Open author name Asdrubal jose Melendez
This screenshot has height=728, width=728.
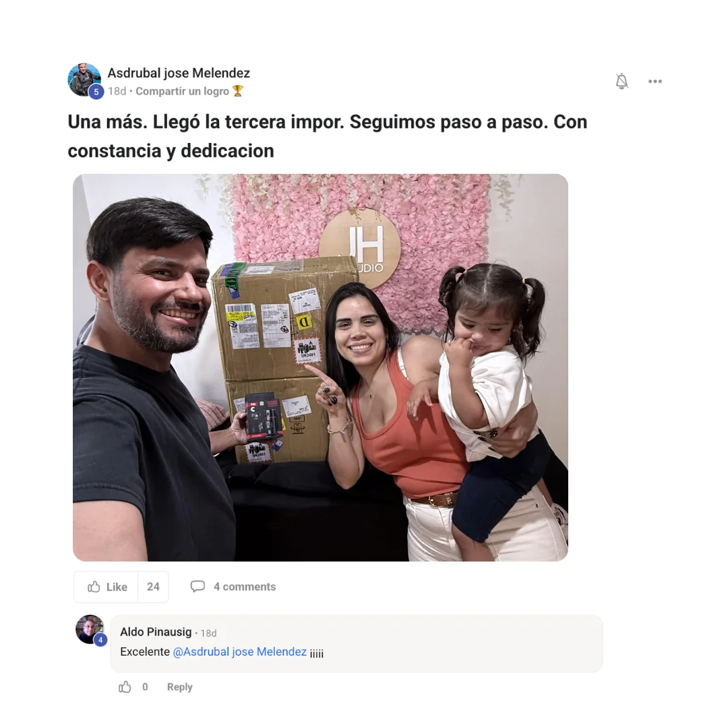(x=179, y=73)
